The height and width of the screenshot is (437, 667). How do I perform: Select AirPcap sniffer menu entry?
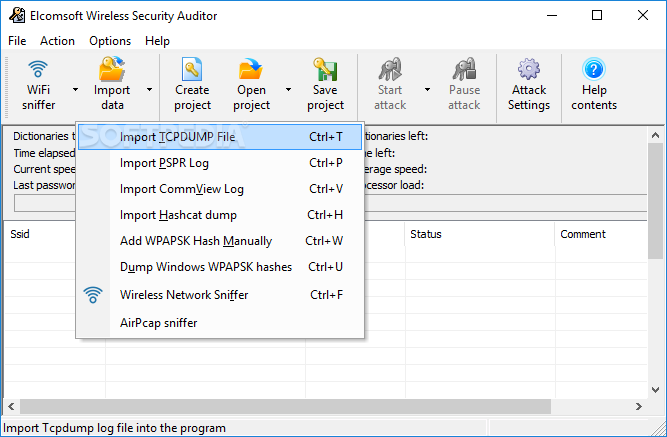click(x=220, y=323)
